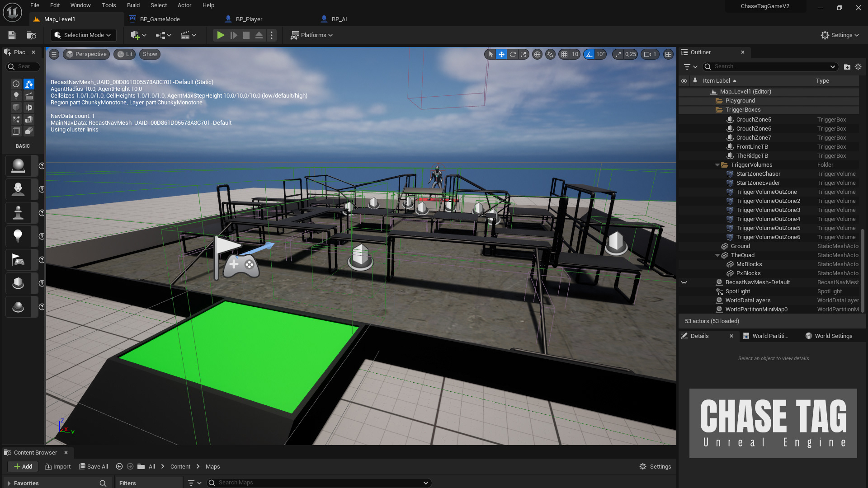Screen dimensions: 868x488
Task: Open the viewport layout maximize icon
Action: (668, 54)
